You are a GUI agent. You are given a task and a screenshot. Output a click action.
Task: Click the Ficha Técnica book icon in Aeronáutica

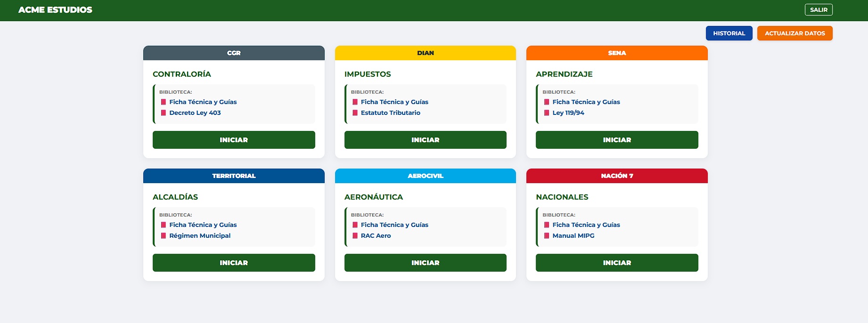pyautogui.click(x=355, y=225)
